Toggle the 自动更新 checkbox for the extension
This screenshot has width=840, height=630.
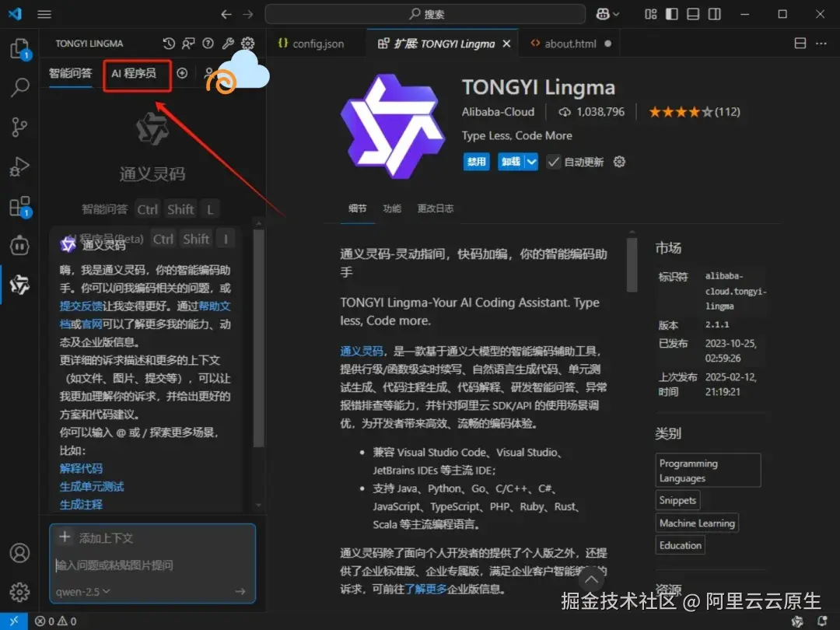click(x=555, y=162)
